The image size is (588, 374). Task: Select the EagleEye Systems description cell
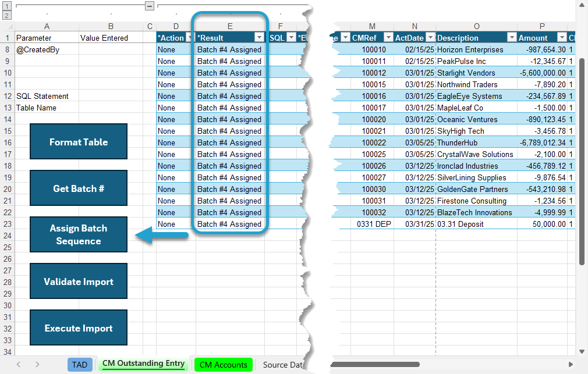coord(477,96)
